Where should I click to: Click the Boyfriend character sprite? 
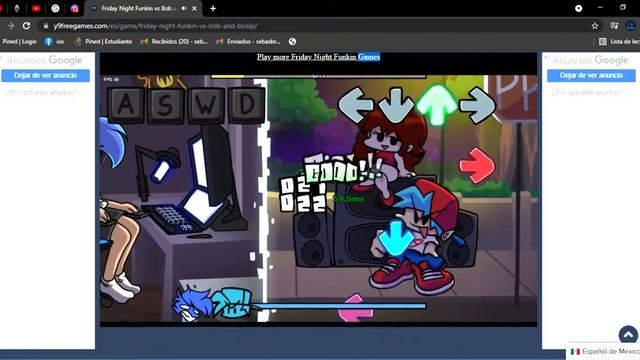tap(418, 238)
